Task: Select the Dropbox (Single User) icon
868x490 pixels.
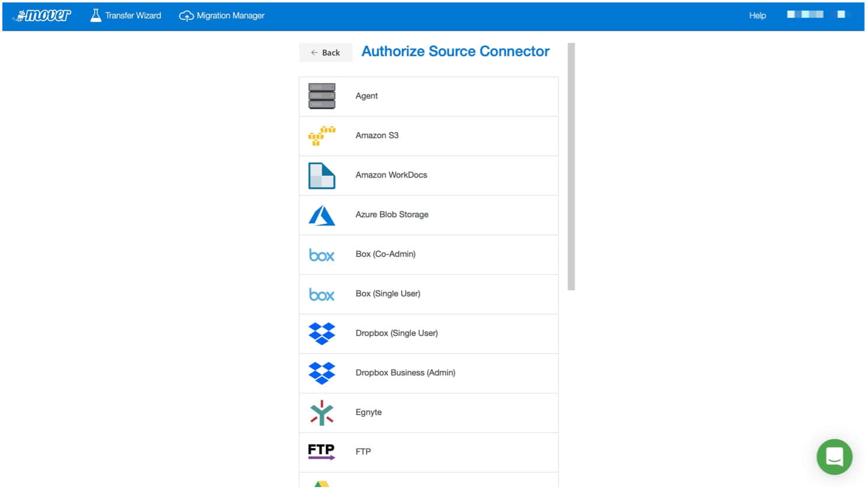Action: 322,334
